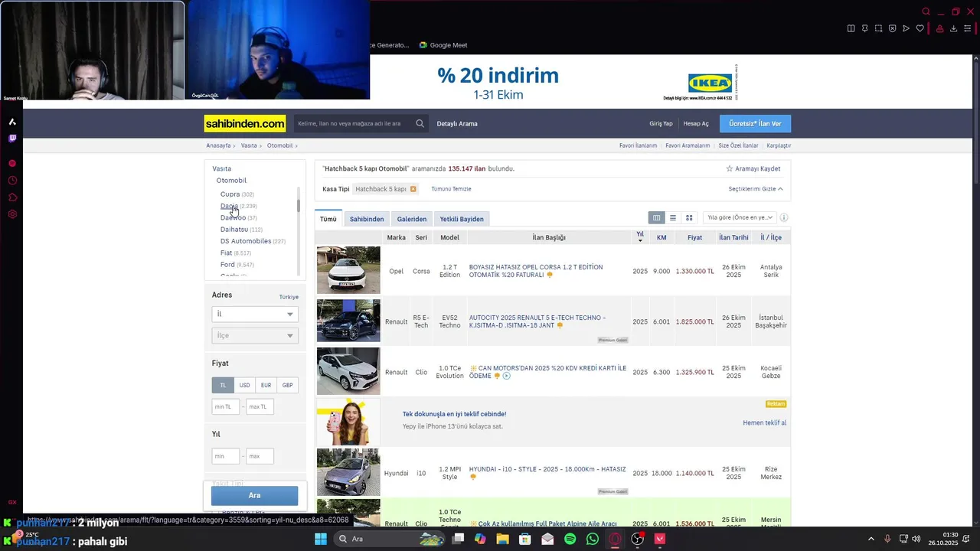Open the Opel Corsa listing thumbnail
The width and height of the screenshot is (980, 551).
pyautogui.click(x=348, y=270)
